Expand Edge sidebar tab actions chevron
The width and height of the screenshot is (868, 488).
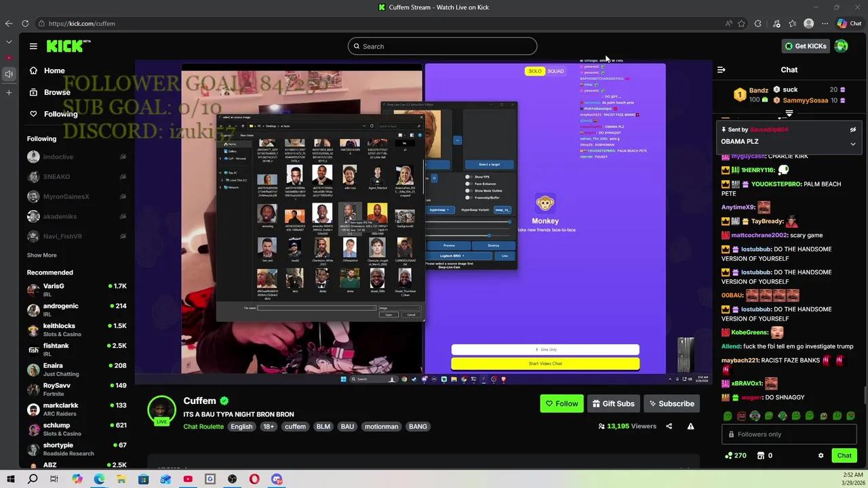point(8,42)
